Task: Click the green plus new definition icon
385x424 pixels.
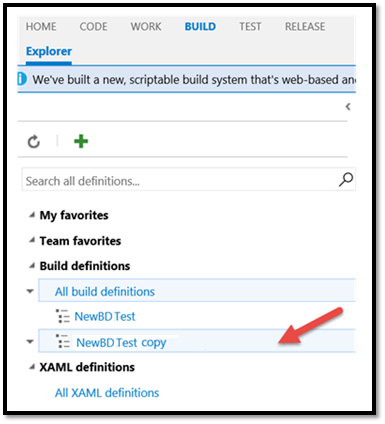Action: click(81, 141)
